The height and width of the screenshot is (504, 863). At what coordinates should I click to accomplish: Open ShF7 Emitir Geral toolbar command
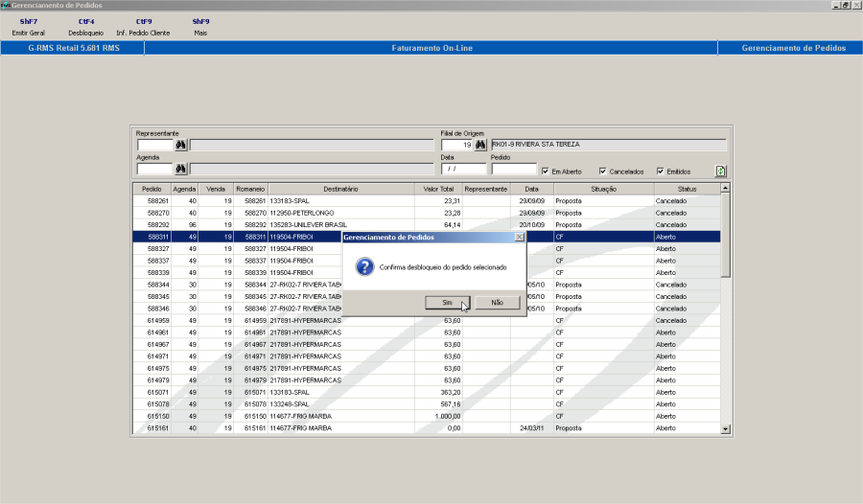[29, 27]
